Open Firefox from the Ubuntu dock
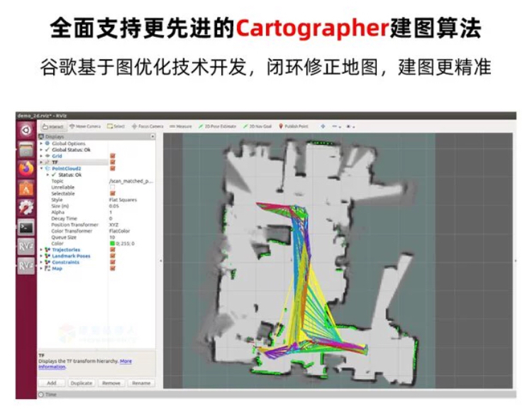Viewport: 532px width, 419px height. click(x=26, y=169)
